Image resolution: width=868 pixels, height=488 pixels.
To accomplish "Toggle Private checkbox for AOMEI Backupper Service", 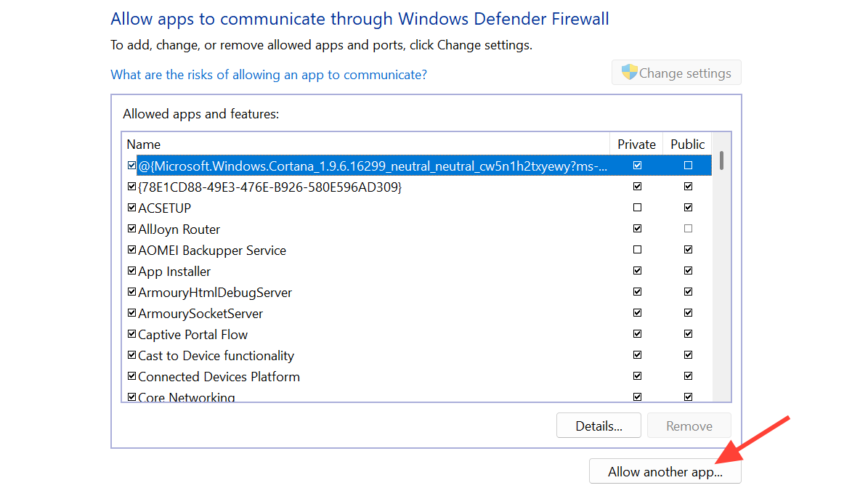I will (x=637, y=250).
